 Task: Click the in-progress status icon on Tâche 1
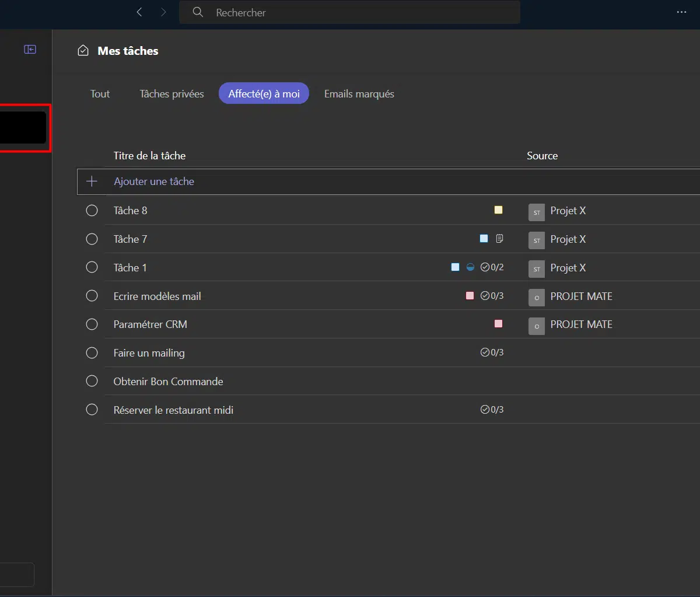pos(470,267)
